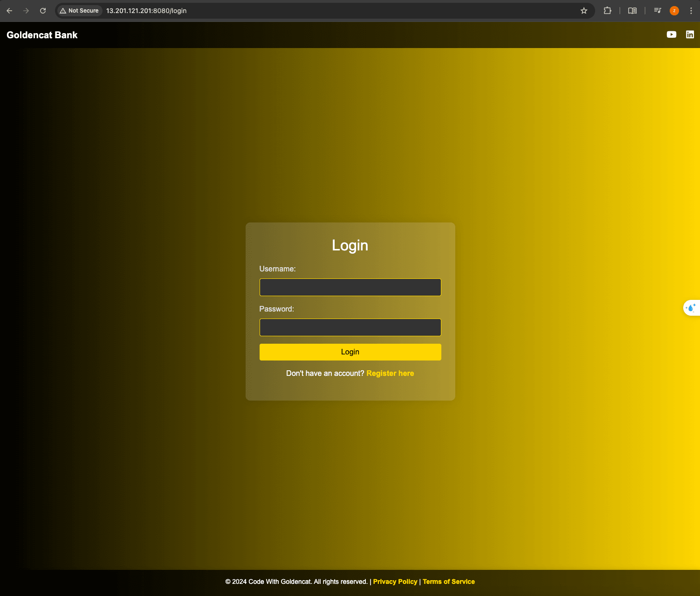Open the YouTube icon in the header
Screen dimensions: 700x596
coord(671,35)
